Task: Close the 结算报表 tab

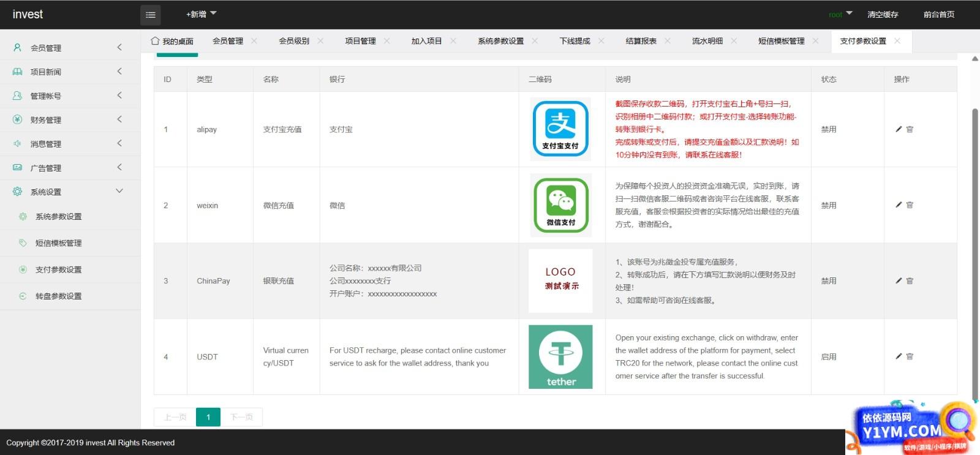Action: pos(667,41)
